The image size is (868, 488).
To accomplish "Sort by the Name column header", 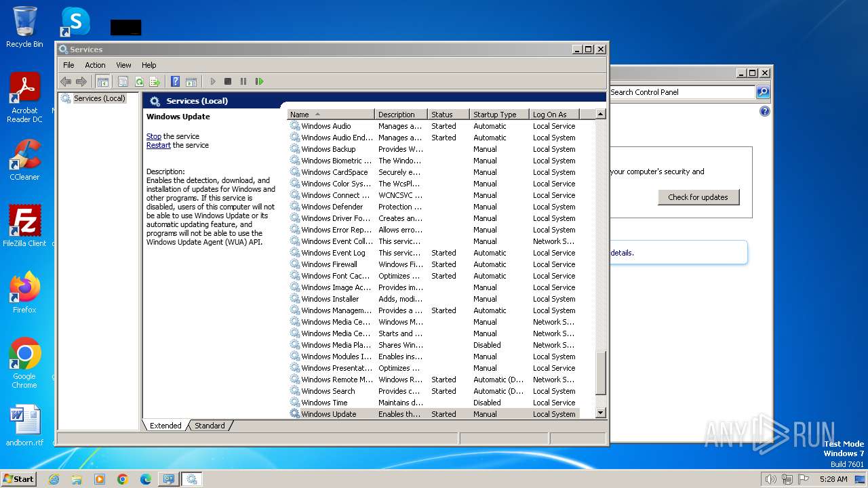I will point(331,115).
